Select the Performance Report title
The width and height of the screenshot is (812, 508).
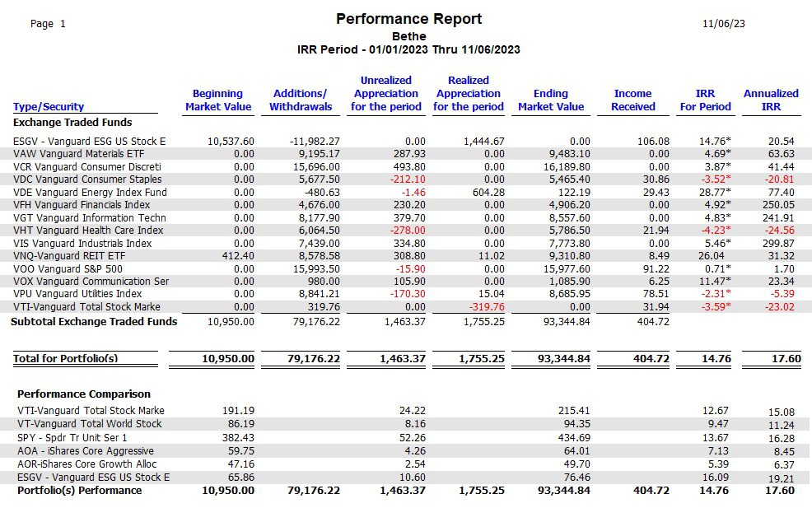(x=408, y=19)
